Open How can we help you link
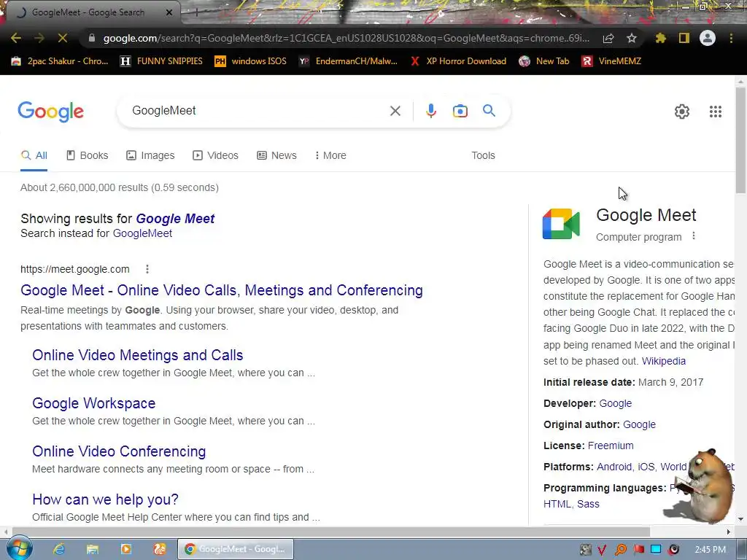 [x=105, y=499]
